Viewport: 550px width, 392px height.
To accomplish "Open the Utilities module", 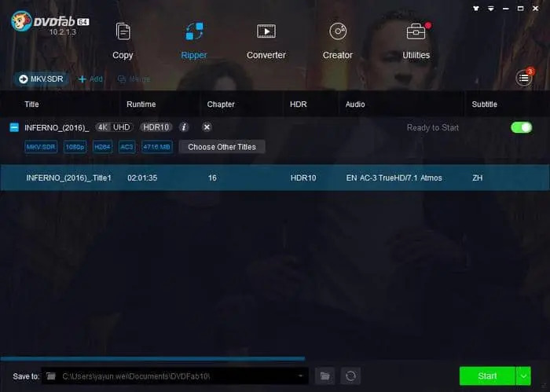I will pyautogui.click(x=416, y=41).
